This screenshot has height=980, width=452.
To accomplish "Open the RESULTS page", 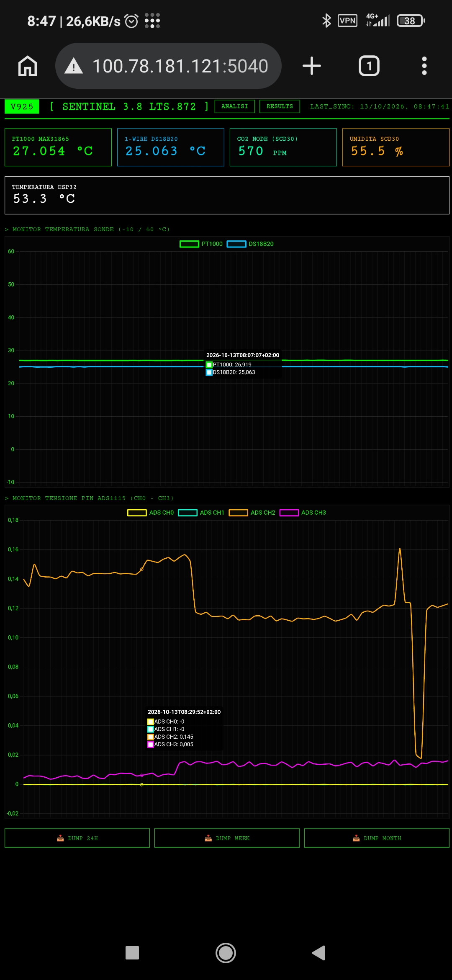I will tap(280, 106).
